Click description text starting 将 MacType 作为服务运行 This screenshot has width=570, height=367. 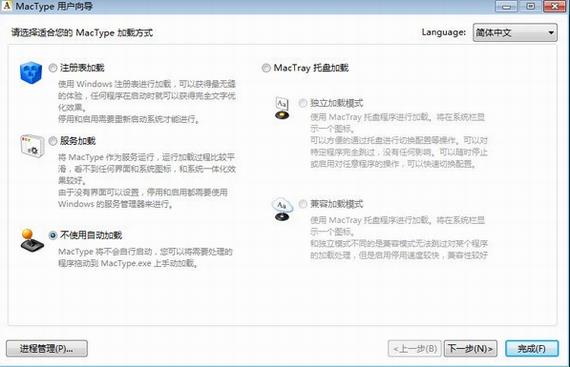click(x=147, y=181)
